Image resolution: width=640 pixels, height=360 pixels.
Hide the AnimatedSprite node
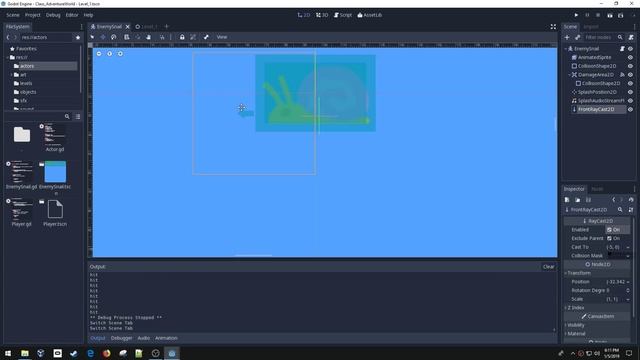(x=631, y=58)
